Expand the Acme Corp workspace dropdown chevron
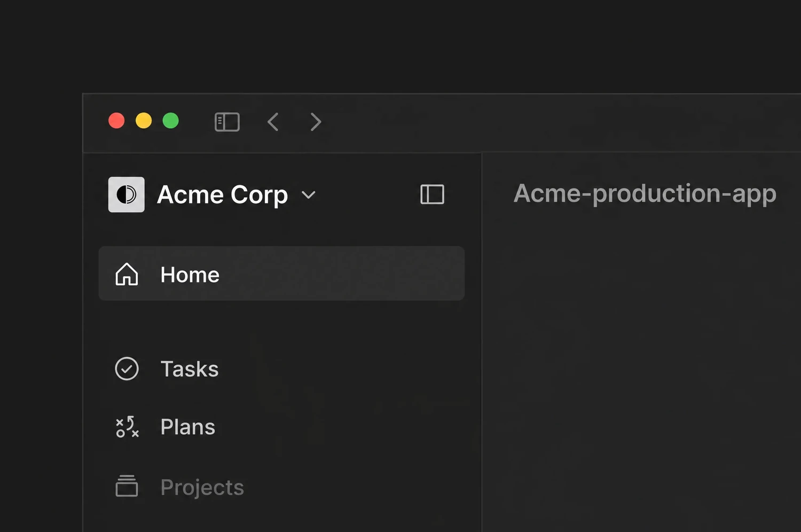 click(x=309, y=195)
